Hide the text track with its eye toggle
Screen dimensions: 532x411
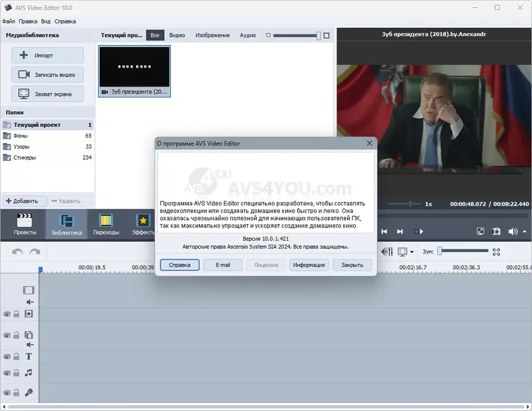[7, 357]
